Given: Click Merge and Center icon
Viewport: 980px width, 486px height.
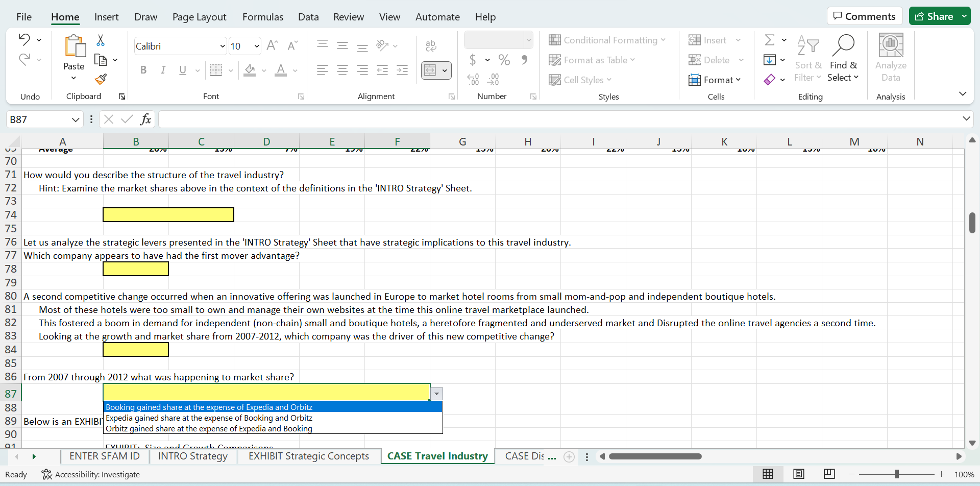Looking at the screenshot, I should [x=430, y=70].
